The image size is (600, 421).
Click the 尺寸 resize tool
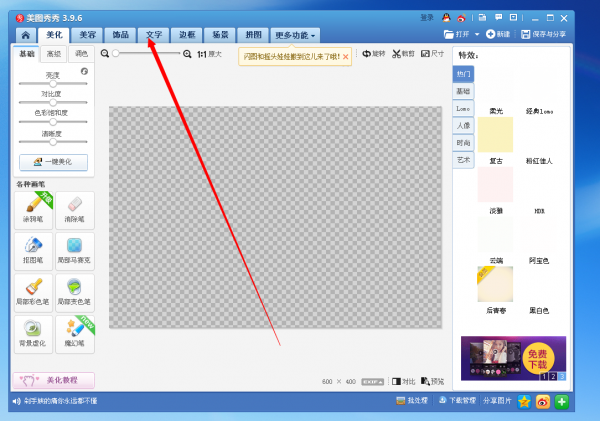point(432,54)
